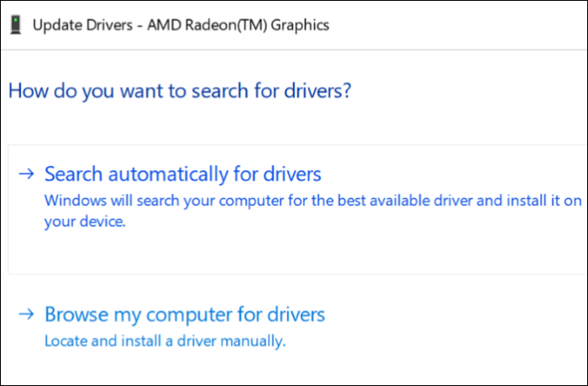
Task: Click "Locate and install a driver manually" text
Action: 165,342
